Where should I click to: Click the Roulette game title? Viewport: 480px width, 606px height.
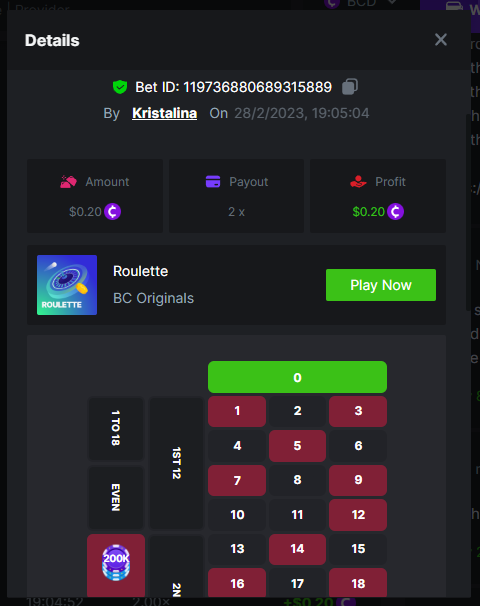(141, 271)
